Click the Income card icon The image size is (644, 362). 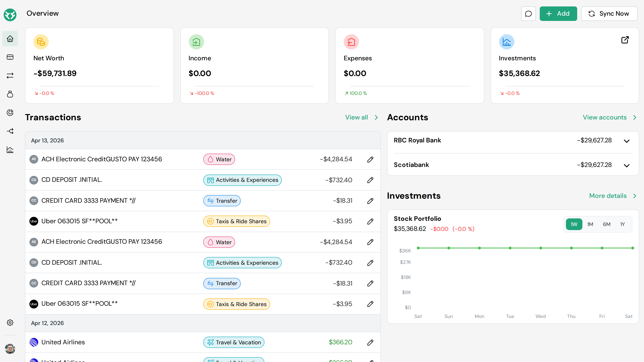coord(196,42)
